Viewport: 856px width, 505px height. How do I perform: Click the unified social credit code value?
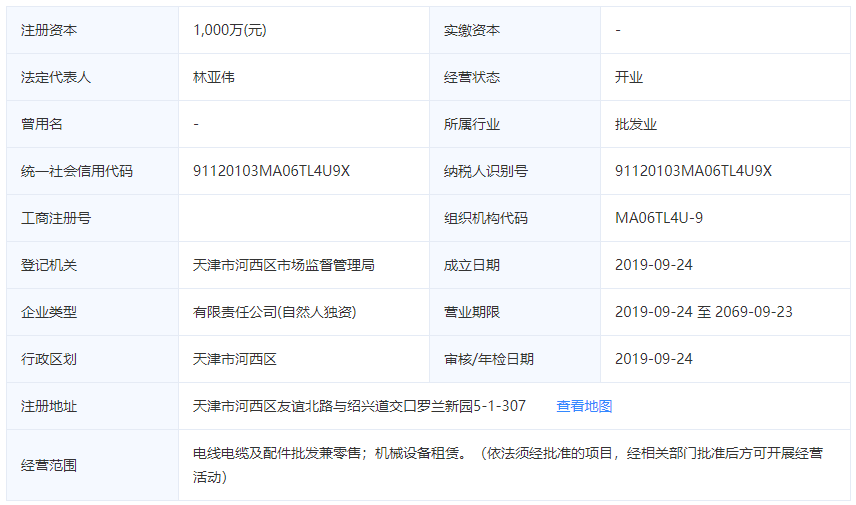[x=271, y=171]
